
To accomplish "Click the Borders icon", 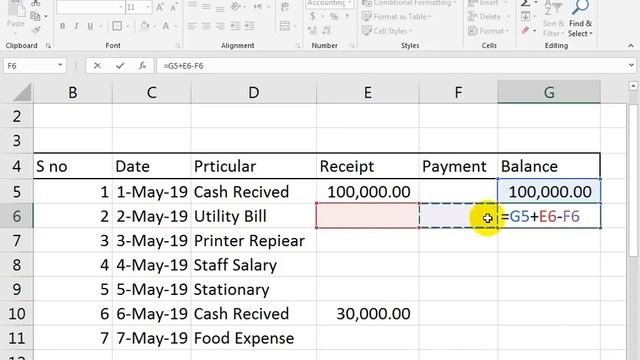I will coord(117,26).
